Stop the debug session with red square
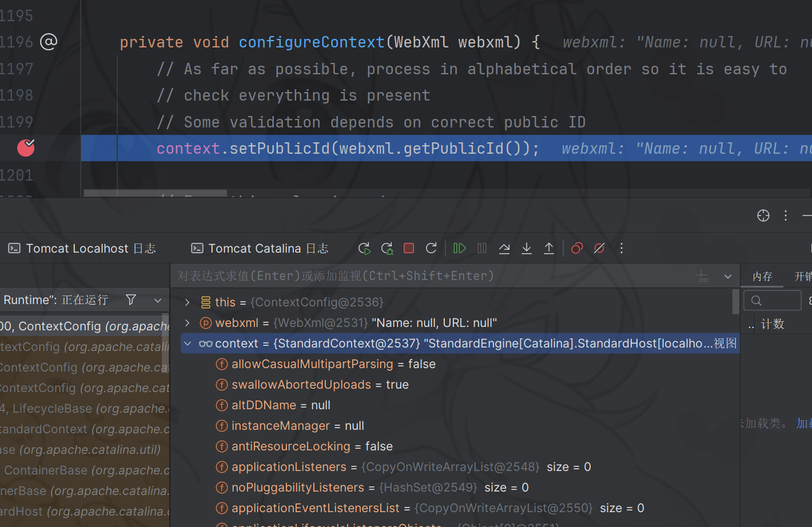 (x=409, y=248)
